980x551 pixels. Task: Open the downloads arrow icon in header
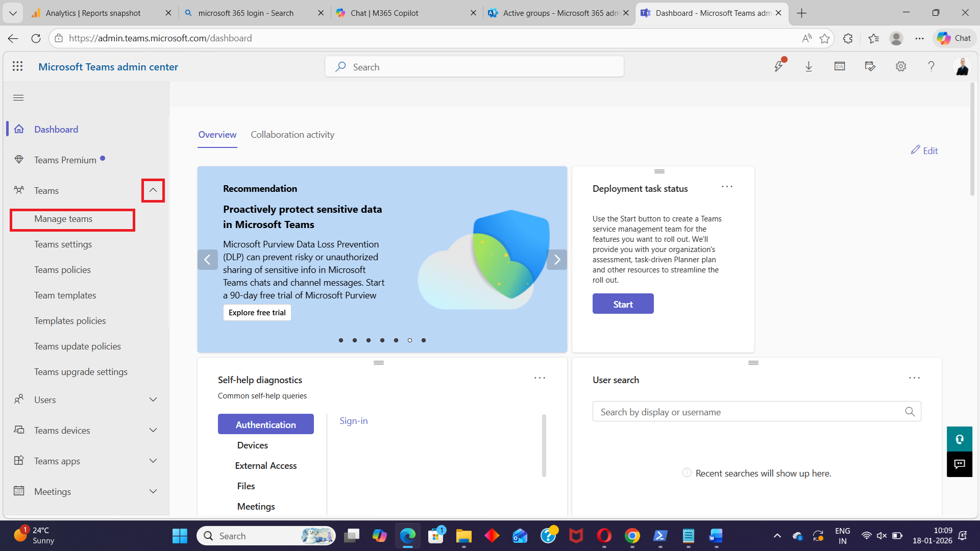pyautogui.click(x=808, y=66)
